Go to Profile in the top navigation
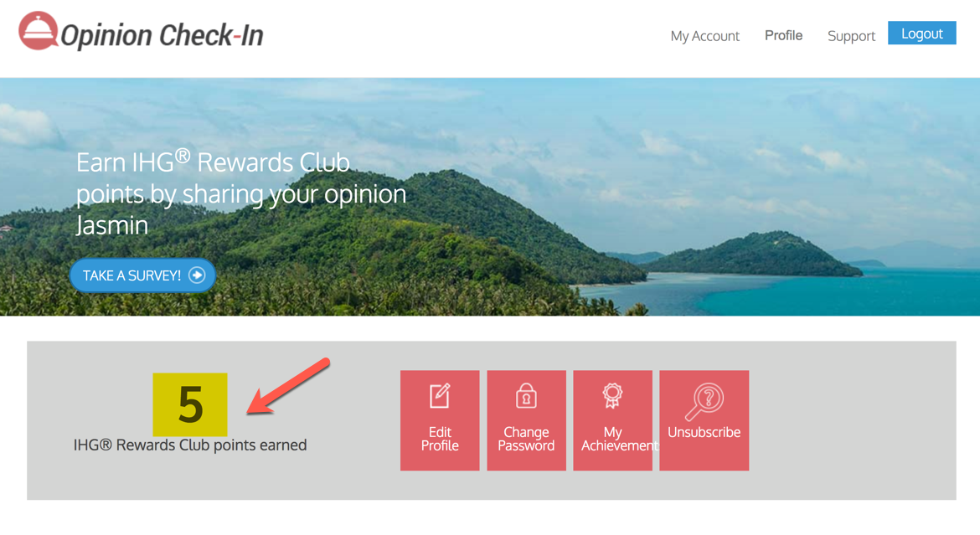This screenshot has height=535, width=980. click(784, 35)
